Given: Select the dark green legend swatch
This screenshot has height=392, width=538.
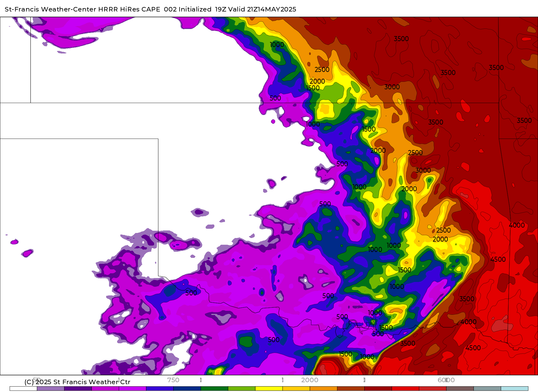Looking at the screenshot, I should pos(214,389).
